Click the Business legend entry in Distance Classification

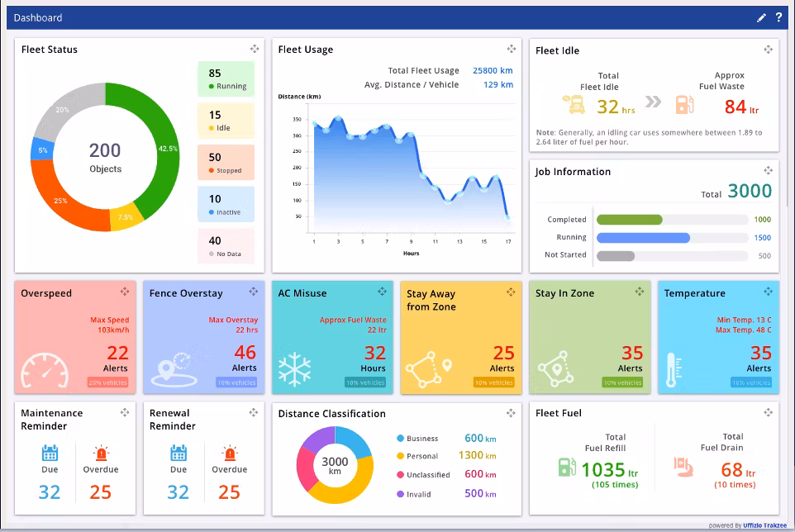(421, 439)
